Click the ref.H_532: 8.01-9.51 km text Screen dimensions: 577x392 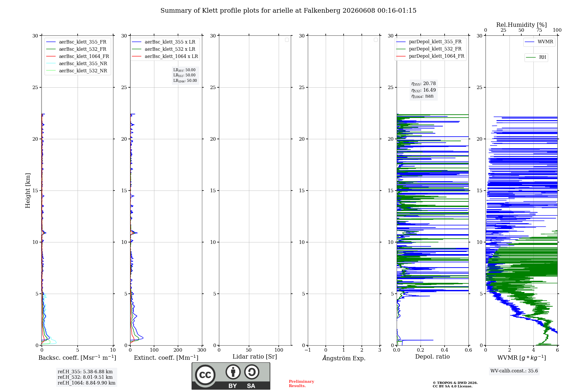coord(85,377)
